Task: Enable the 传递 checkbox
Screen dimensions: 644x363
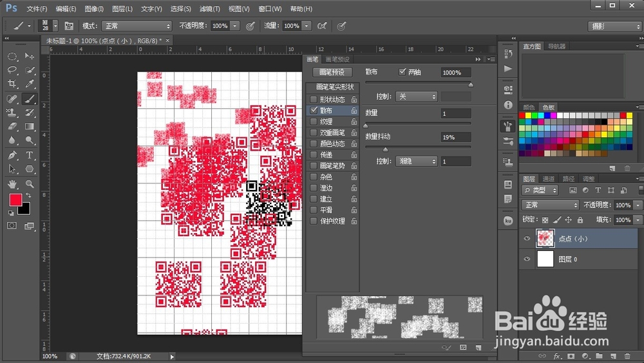Action: (314, 155)
